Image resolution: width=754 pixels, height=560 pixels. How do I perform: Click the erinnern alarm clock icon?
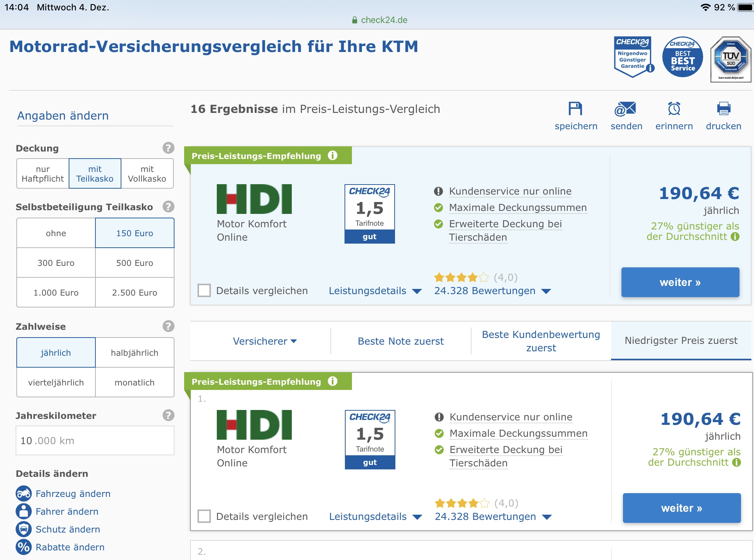coord(674,109)
